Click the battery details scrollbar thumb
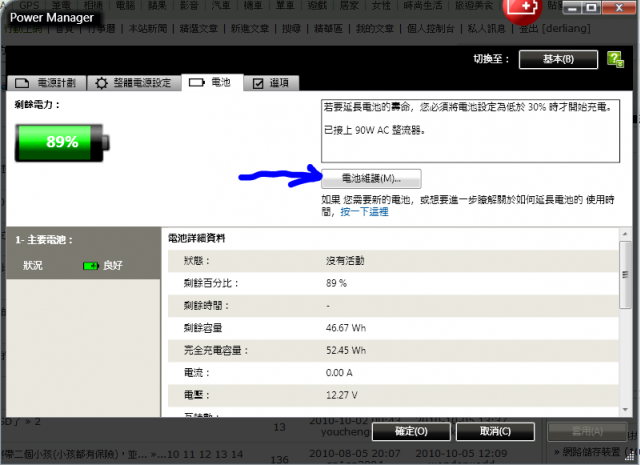Viewport: 640px width, 465px height. tap(625, 275)
